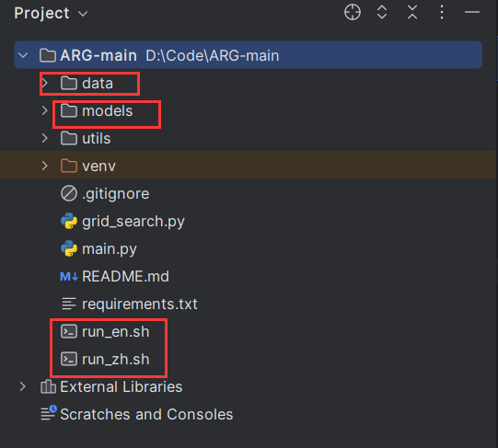Hide the Project tool window
Image resolution: width=498 pixels, height=448 pixels.
[472, 12]
